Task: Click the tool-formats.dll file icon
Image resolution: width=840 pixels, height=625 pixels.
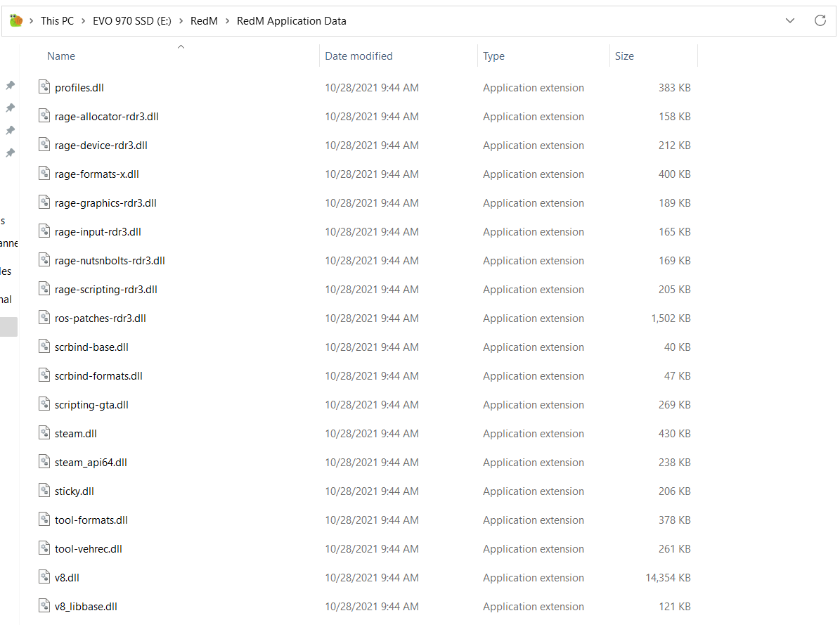Action: click(x=44, y=520)
